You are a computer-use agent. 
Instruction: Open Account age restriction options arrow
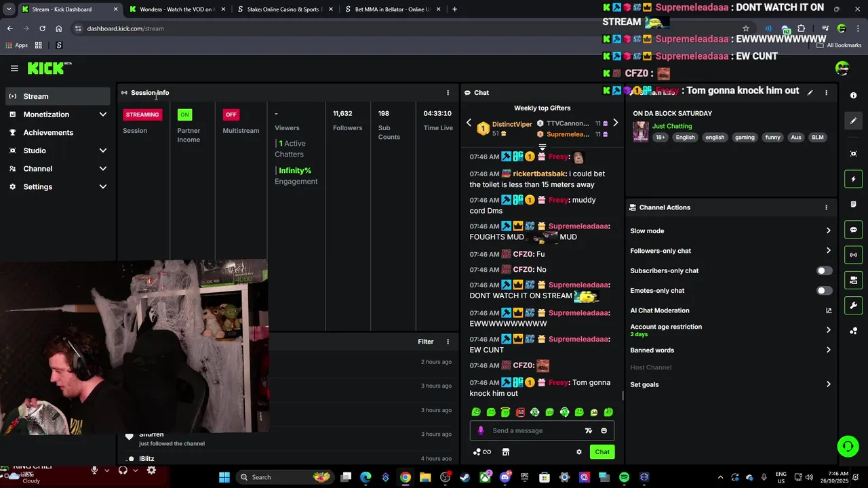pyautogui.click(x=828, y=330)
